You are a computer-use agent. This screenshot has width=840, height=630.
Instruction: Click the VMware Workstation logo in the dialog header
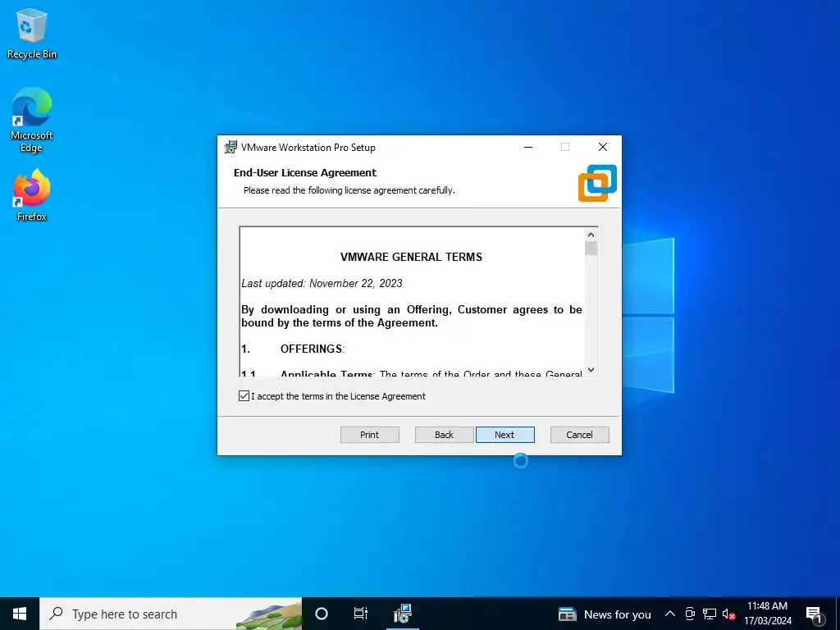click(x=597, y=183)
